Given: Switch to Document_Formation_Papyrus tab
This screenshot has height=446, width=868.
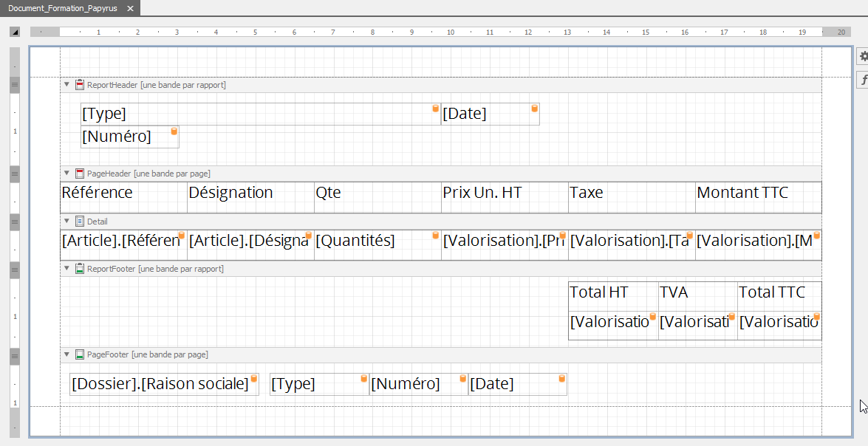Looking at the screenshot, I should 62,8.
